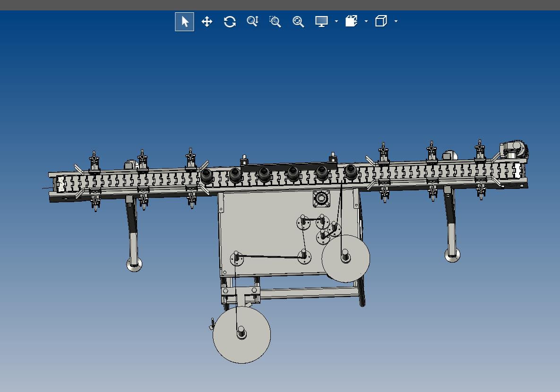Screen dimensions: 560x392
Task: Select the largest label reel below the frame
Action: click(x=242, y=335)
